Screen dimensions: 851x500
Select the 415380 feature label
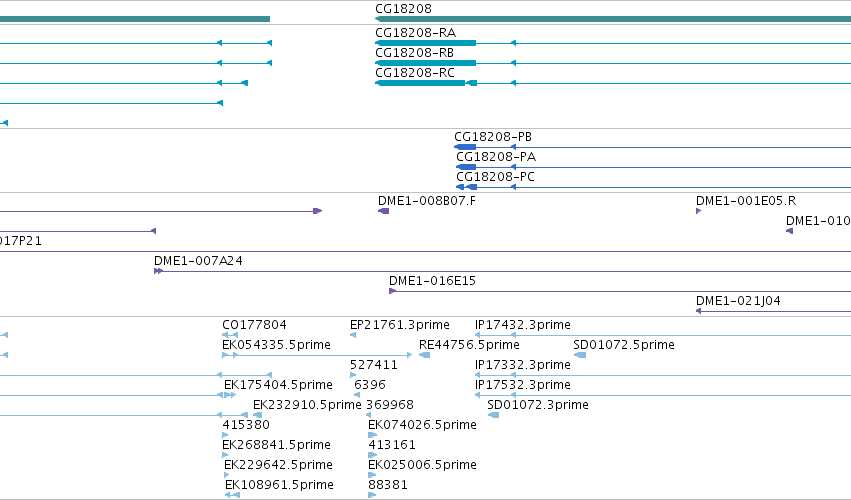click(246, 425)
